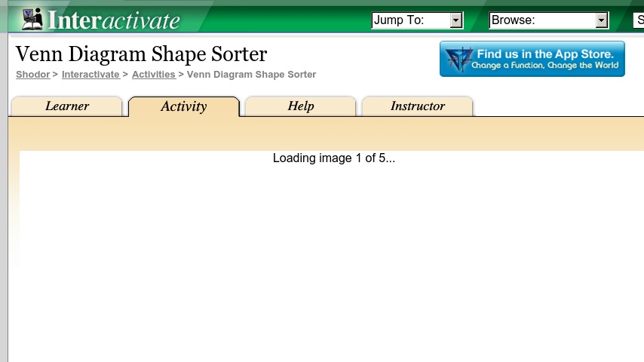Click the current page name in breadcrumb
This screenshot has width=644, height=362.
click(251, 75)
